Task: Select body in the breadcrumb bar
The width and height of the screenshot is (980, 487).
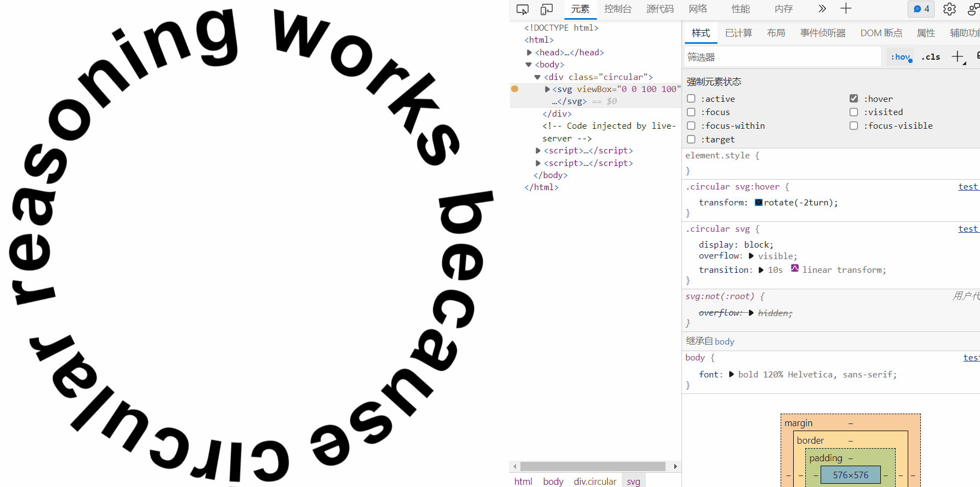Action: coord(553,481)
